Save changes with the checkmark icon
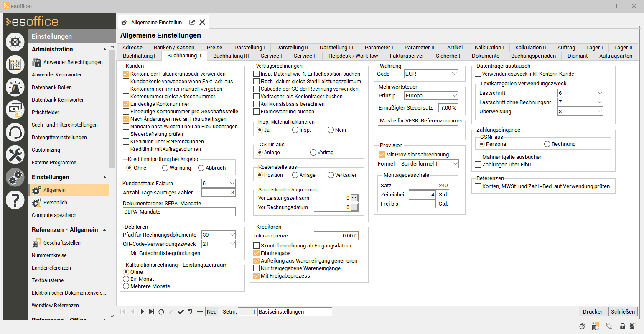The width and height of the screenshot is (644, 334). point(181,311)
